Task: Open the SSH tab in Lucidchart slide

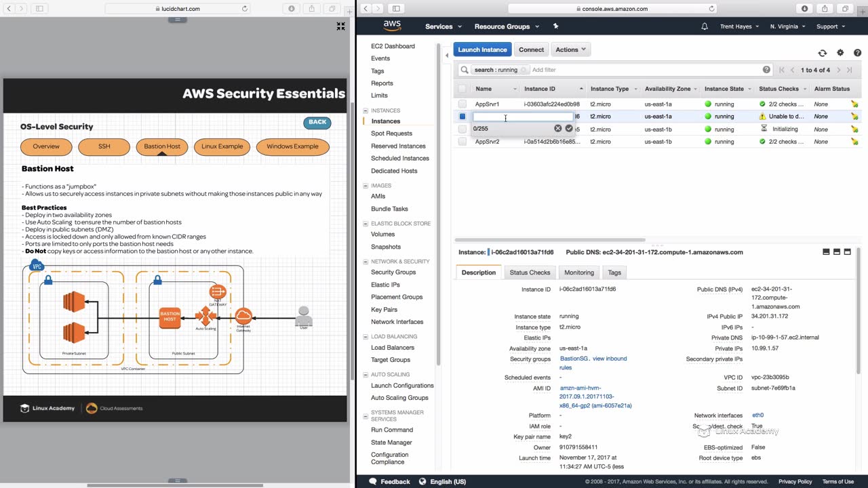Action: (x=104, y=146)
